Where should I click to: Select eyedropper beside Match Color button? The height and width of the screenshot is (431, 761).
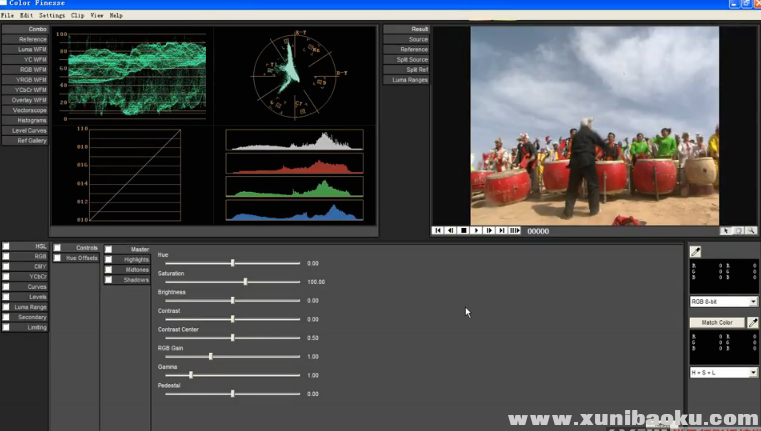click(753, 323)
